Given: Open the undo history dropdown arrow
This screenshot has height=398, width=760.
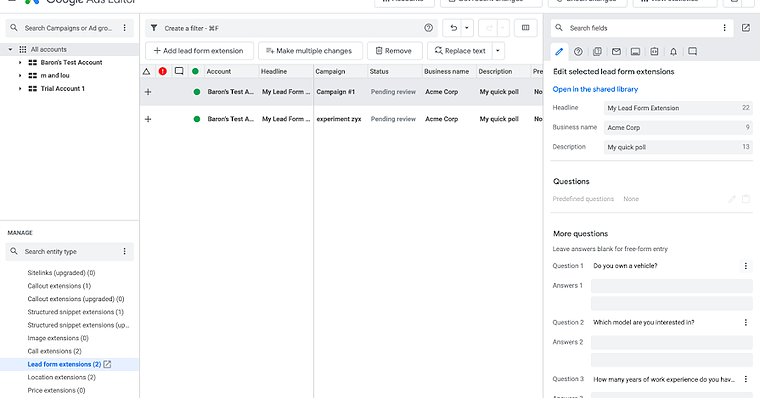Looking at the screenshot, I should (x=467, y=28).
